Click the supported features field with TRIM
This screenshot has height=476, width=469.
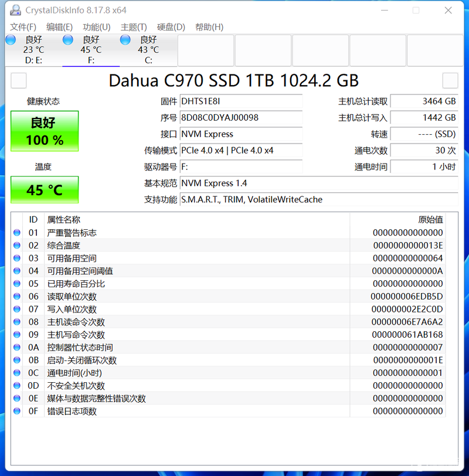319,200
